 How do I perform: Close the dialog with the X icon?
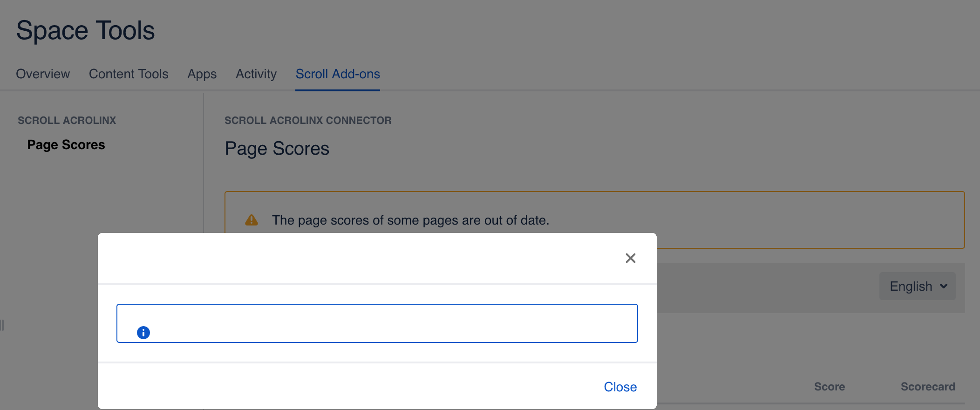[630, 258]
